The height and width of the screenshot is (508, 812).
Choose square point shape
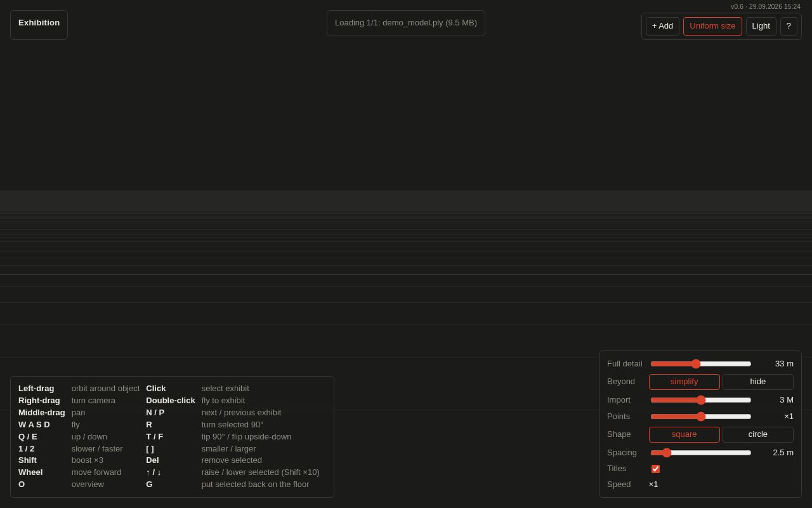(684, 434)
